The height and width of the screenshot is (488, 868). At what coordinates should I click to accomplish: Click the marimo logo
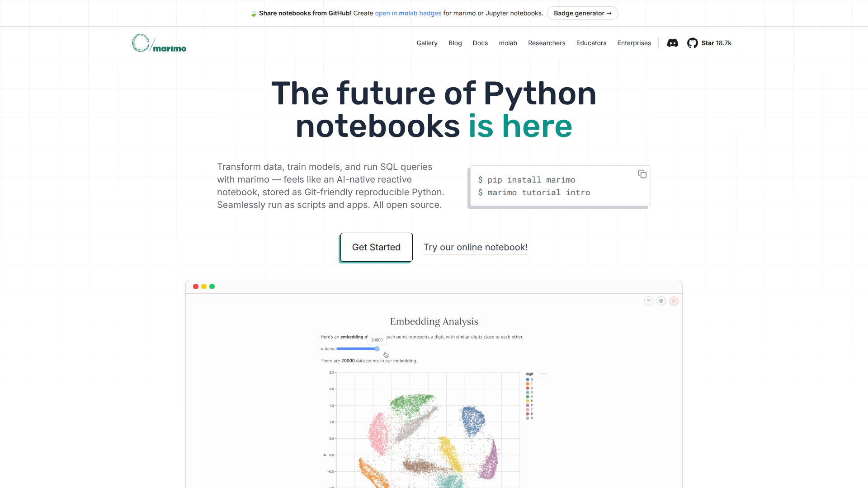(x=159, y=43)
